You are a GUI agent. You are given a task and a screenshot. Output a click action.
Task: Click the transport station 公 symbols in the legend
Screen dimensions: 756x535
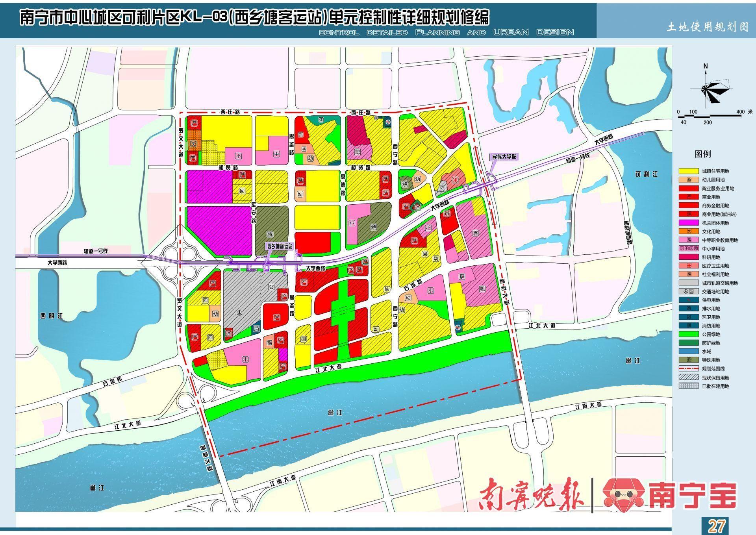coord(689,292)
